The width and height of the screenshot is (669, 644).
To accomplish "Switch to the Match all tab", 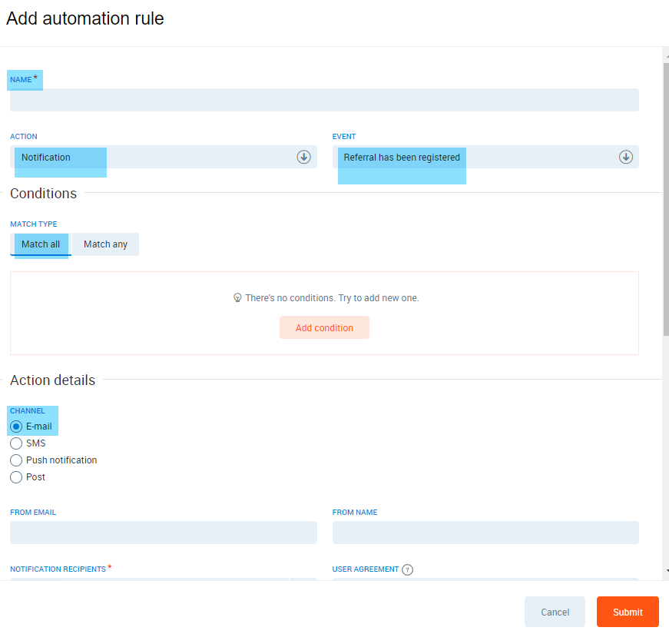I will point(41,244).
